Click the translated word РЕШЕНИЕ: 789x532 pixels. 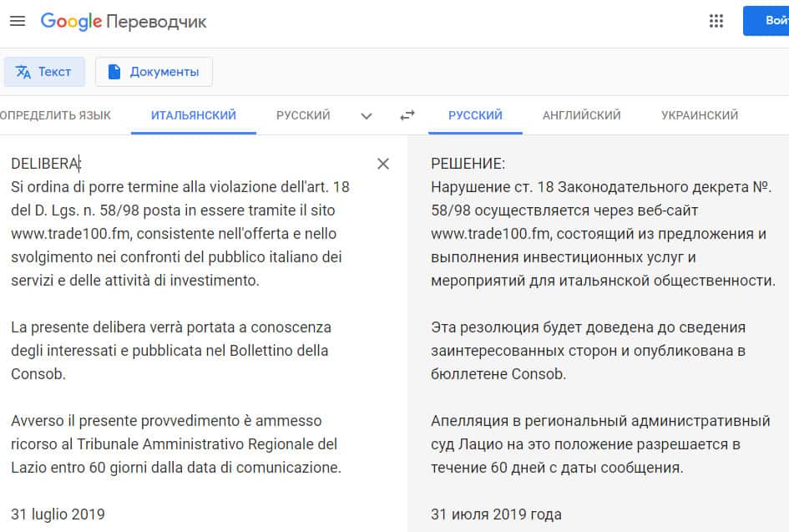(x=468, y=164)
